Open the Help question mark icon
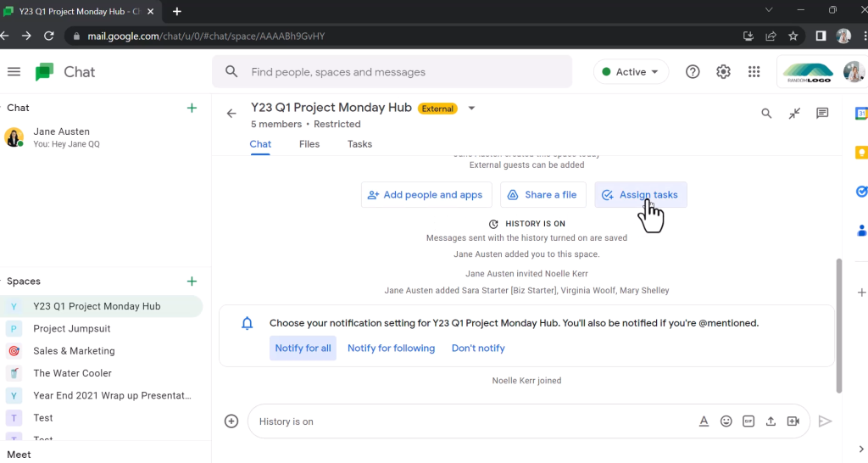 [693, 72]
